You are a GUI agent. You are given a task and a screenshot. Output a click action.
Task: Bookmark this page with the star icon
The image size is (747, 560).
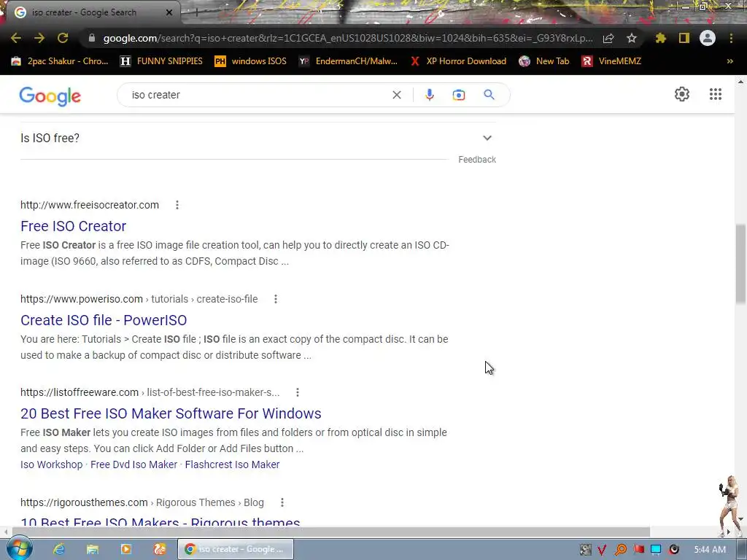tap(632, 38)
